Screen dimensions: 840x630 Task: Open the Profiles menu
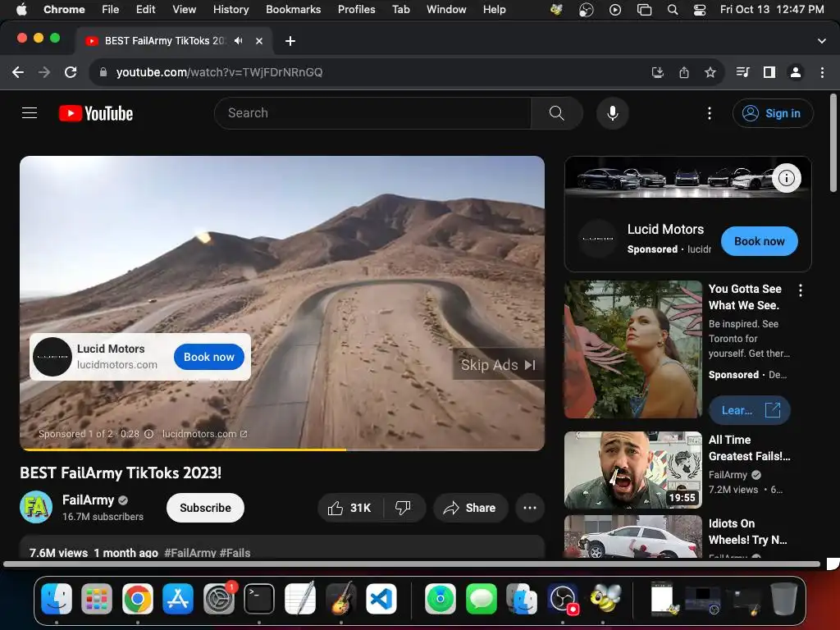[x=356, y=9]
